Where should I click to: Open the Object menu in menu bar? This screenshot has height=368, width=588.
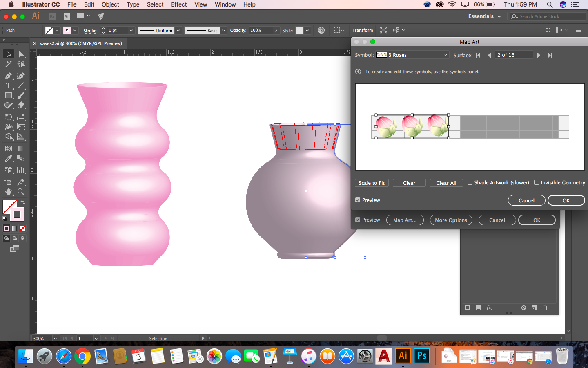click(x=110, y=4)
